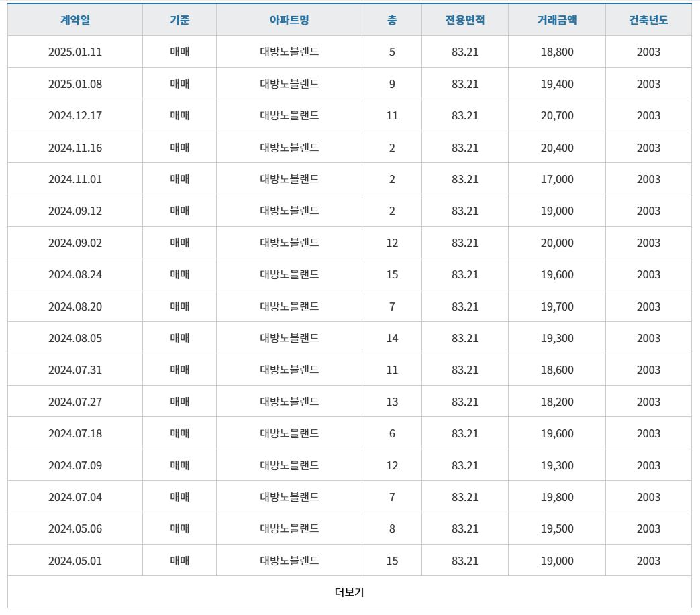Click the price 19,800
This screenshot has height=615, width=700.
pyautogui.click(x=557, y=497)
